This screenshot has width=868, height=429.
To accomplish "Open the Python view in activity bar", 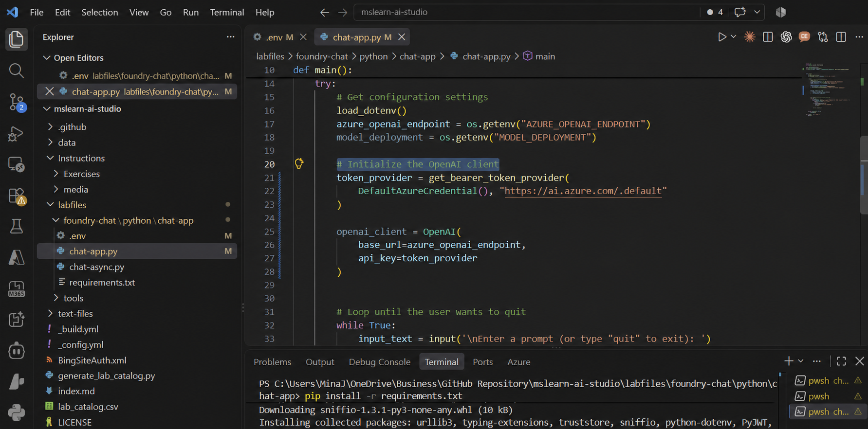I will tap(16, 412).
